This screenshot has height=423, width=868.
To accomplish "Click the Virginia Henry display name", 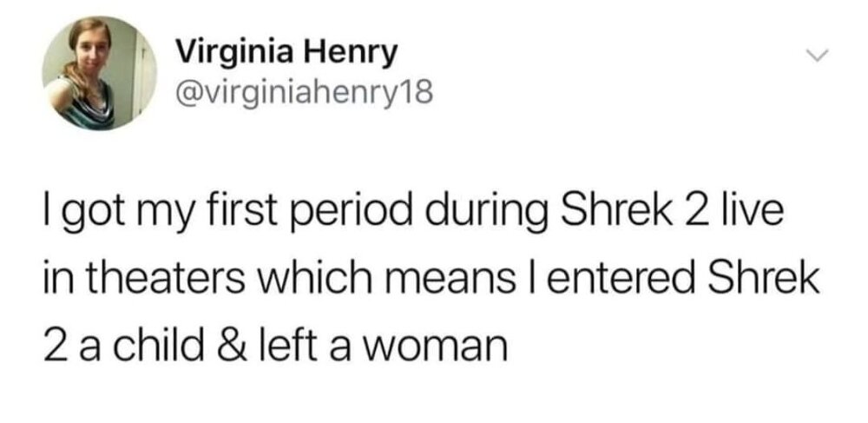I will pyautogui.click(x=286, y=53).
